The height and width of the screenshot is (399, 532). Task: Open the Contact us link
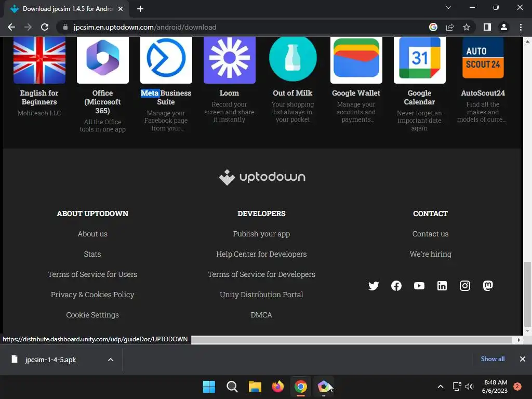[x=430, y=234]
